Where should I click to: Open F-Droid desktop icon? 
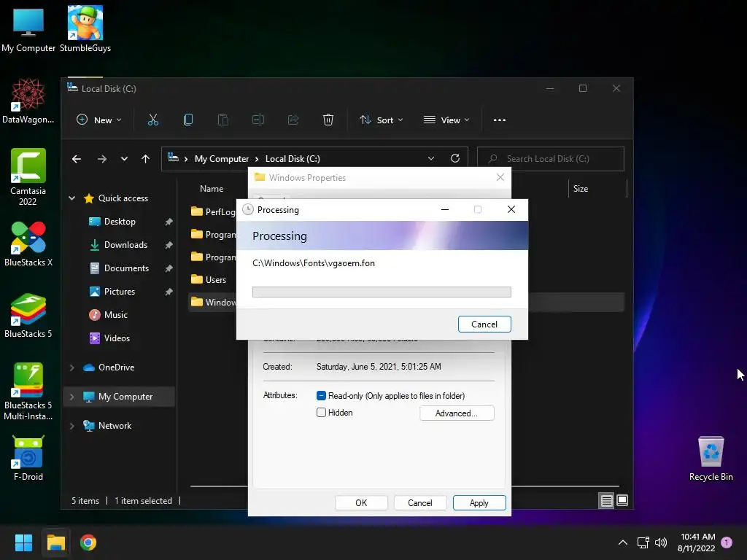click(28, 458)
